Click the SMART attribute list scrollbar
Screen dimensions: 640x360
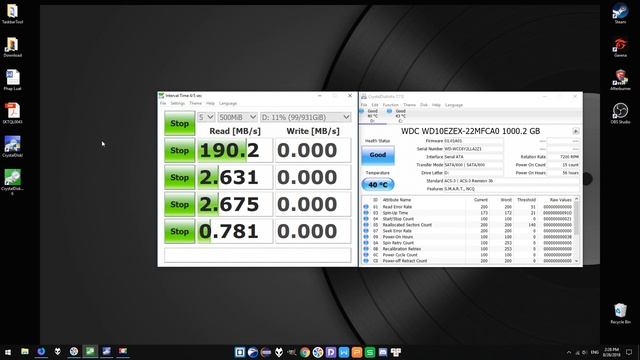click(x=576, y=218)
